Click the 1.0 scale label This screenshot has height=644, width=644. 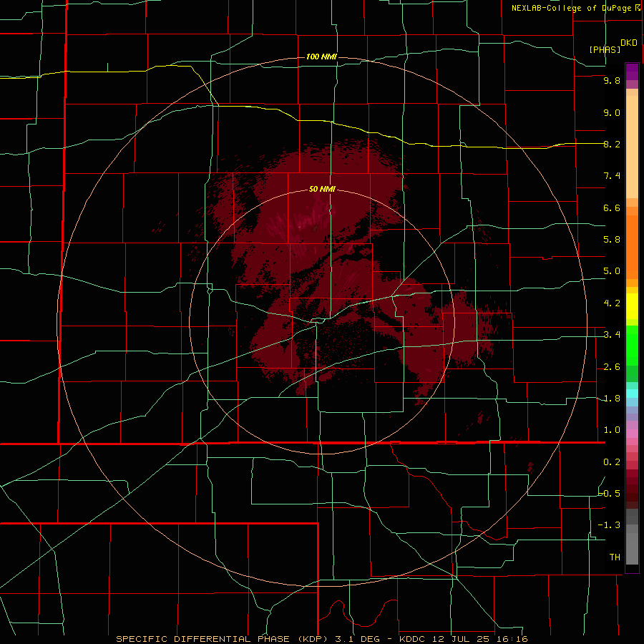click(612, 430)
